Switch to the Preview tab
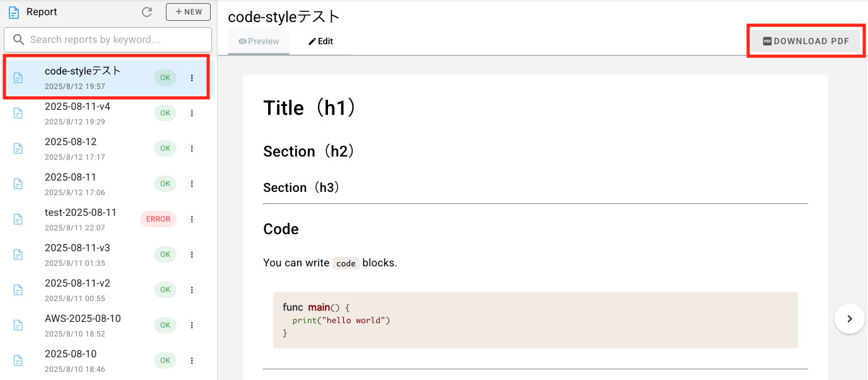 pos(259,42)
